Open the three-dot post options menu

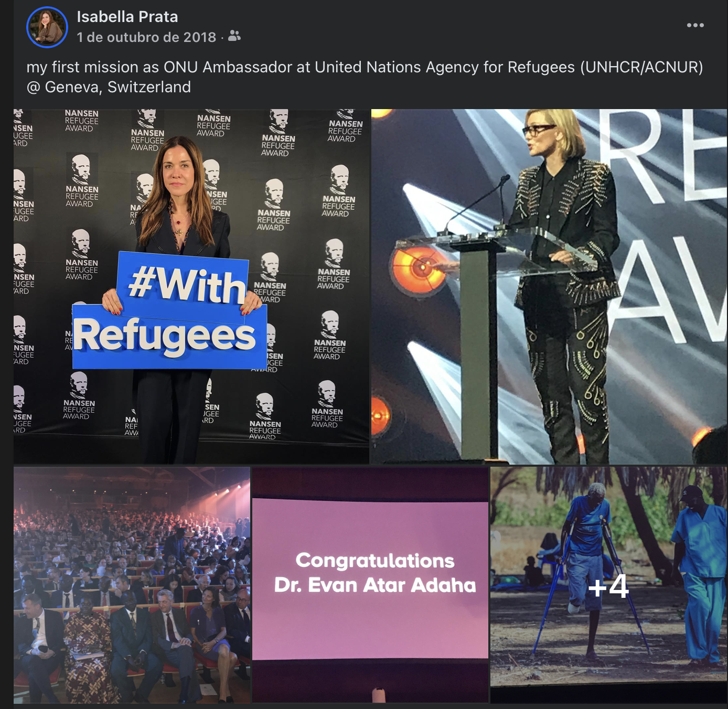(x=695, y=25)
